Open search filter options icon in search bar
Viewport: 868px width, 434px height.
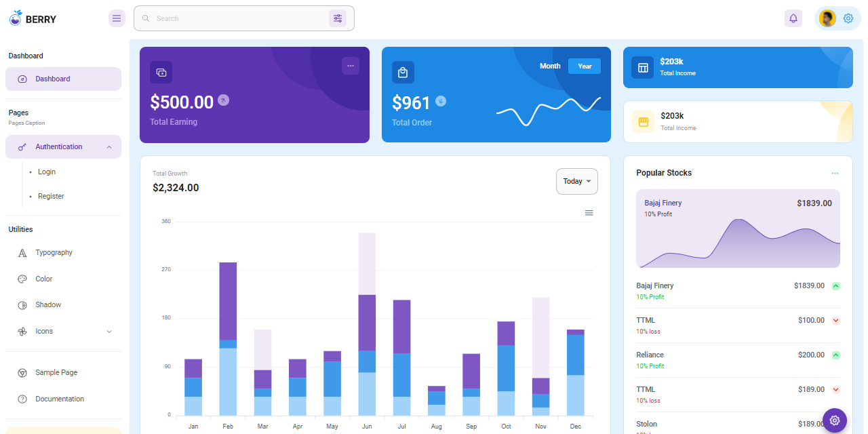pos(338,18)
